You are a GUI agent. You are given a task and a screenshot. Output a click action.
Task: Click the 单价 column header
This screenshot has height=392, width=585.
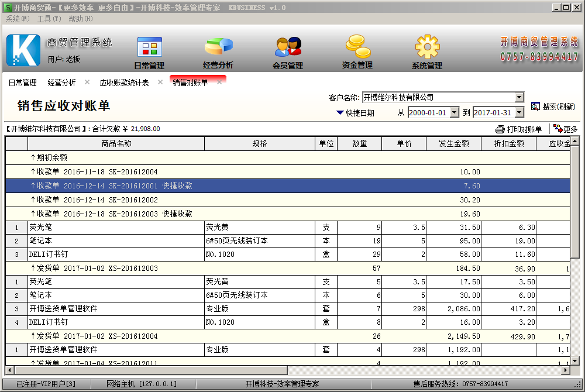click(404, 143)
